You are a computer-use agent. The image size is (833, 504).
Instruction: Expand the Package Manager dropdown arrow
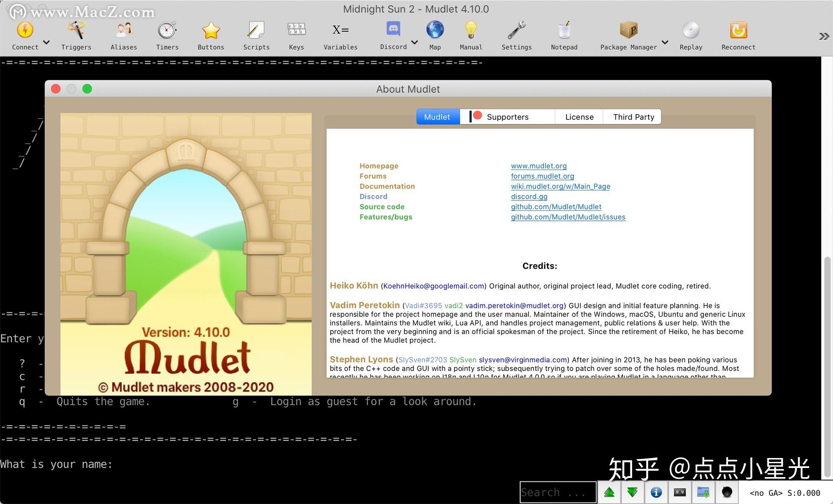click(x=665, y=42)
